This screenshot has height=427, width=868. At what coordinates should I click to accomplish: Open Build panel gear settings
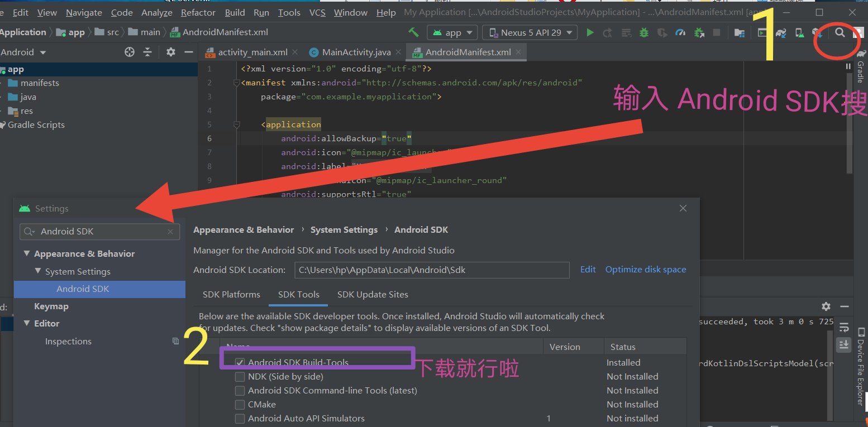coord(826,306)
